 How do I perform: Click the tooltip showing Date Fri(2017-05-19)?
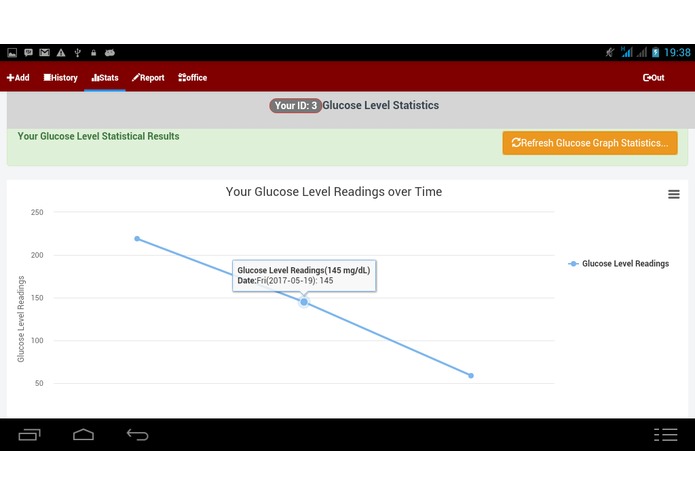point(304,276)
